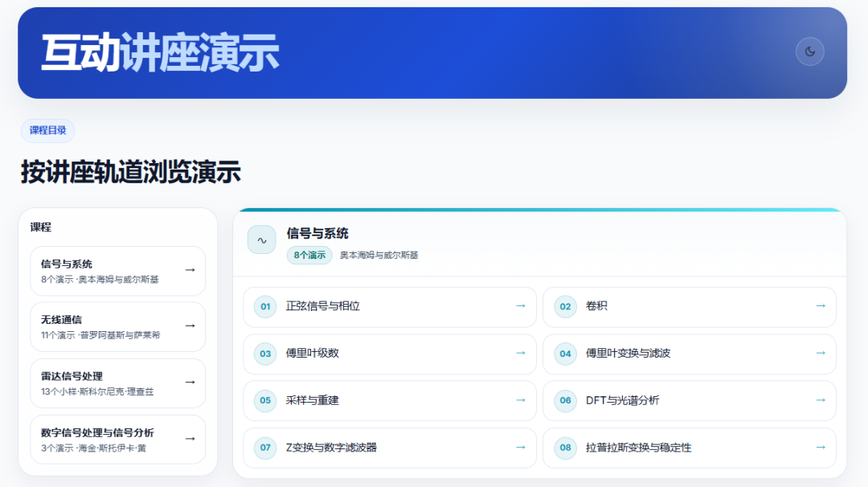Expand the 无线通信 sidebar arrow

click(x=190, y=326)
